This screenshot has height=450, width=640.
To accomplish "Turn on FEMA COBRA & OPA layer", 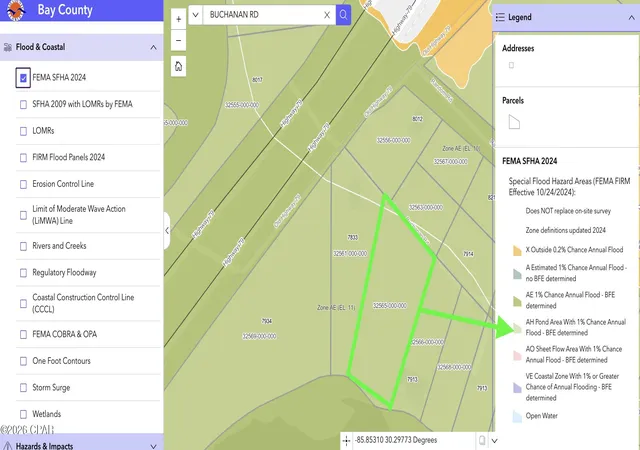I will click(x=23, y=334).
